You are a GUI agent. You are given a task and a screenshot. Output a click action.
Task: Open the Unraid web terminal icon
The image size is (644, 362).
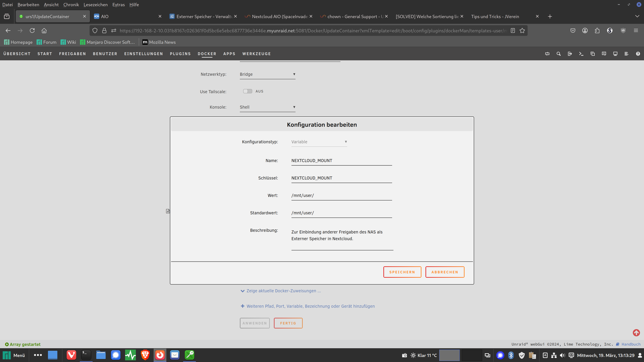tap(581, 54)
